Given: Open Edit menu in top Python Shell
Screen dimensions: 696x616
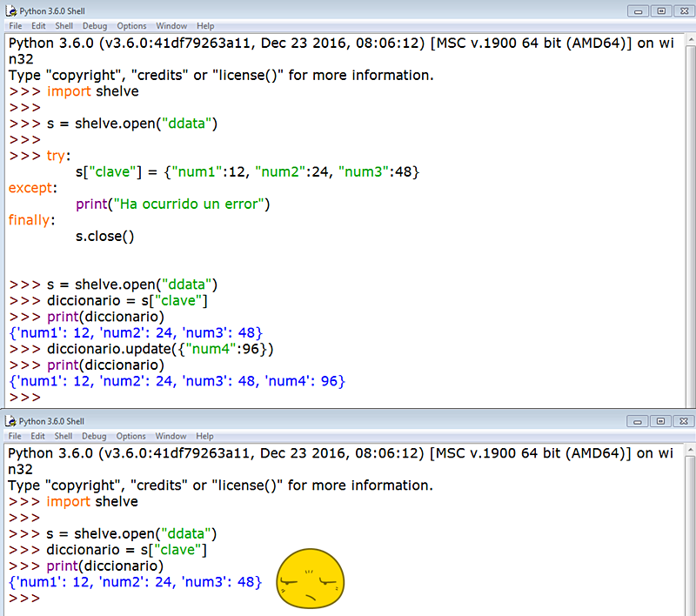Looking at the screenshot, I should click(38, 26).
